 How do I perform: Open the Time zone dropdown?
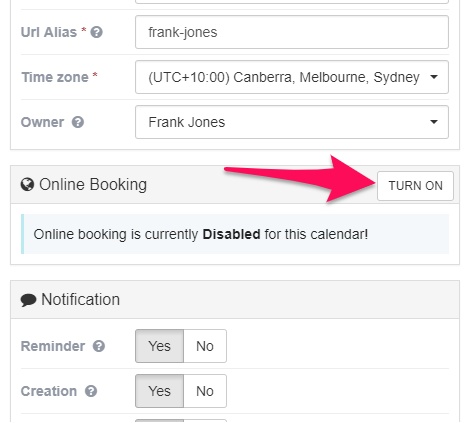pos(292,77)
